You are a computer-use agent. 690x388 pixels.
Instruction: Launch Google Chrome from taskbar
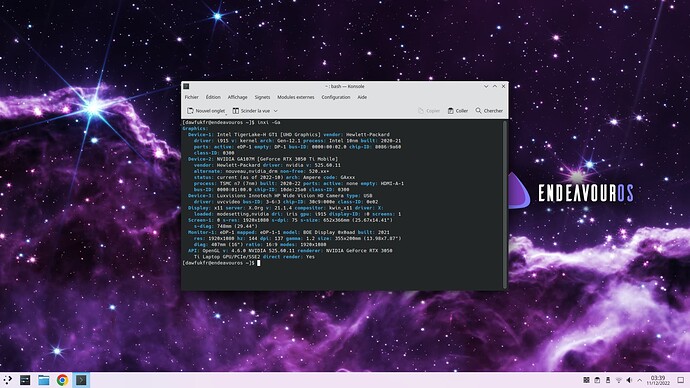pos(62,380)
